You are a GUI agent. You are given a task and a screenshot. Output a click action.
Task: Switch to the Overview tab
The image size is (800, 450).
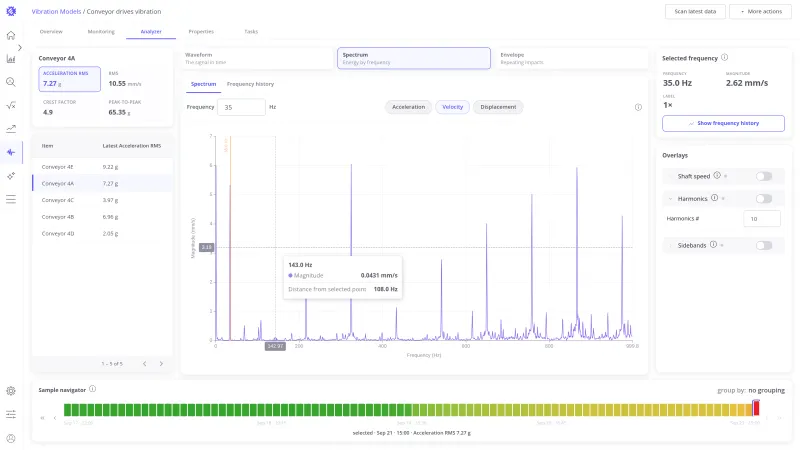point(51,32)
